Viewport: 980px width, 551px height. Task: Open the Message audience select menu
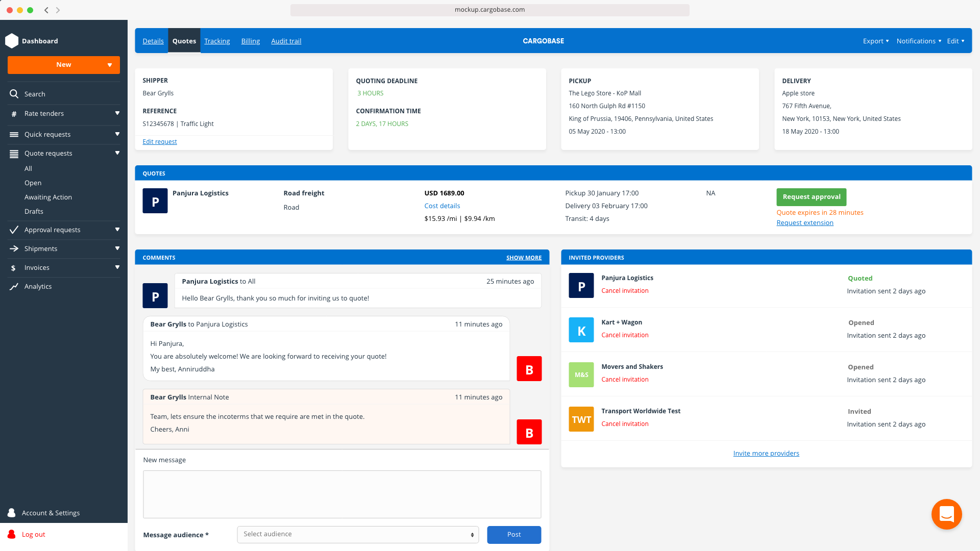pos(357,534)
